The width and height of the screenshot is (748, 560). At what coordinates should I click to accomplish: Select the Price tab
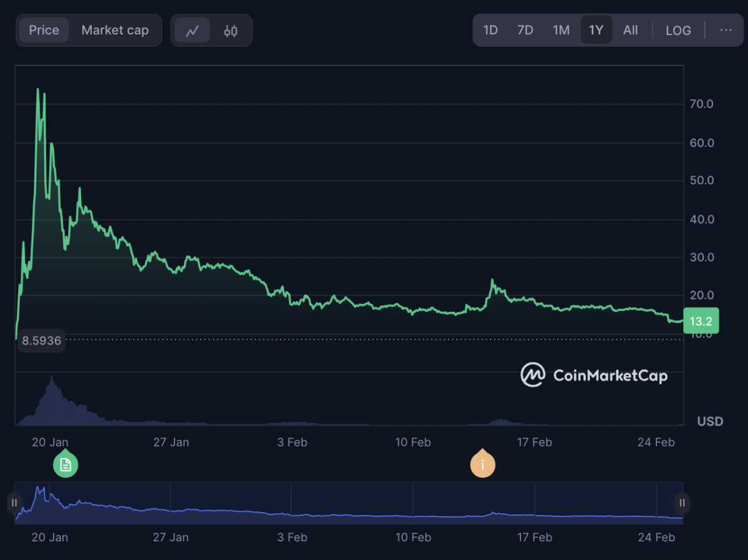pyautogui.click(x=44, y=31)
